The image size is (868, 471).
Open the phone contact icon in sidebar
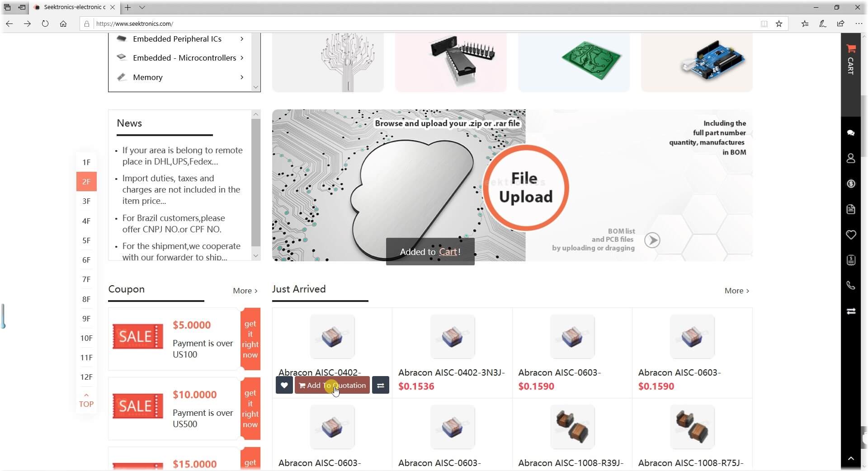click(851, 285)
